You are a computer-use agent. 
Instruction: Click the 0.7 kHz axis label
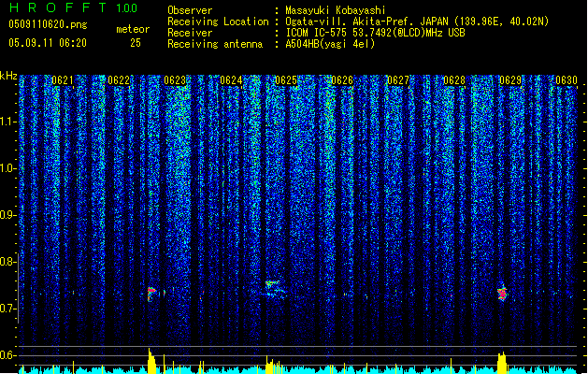pyautogui.click(x=7, y=309)
